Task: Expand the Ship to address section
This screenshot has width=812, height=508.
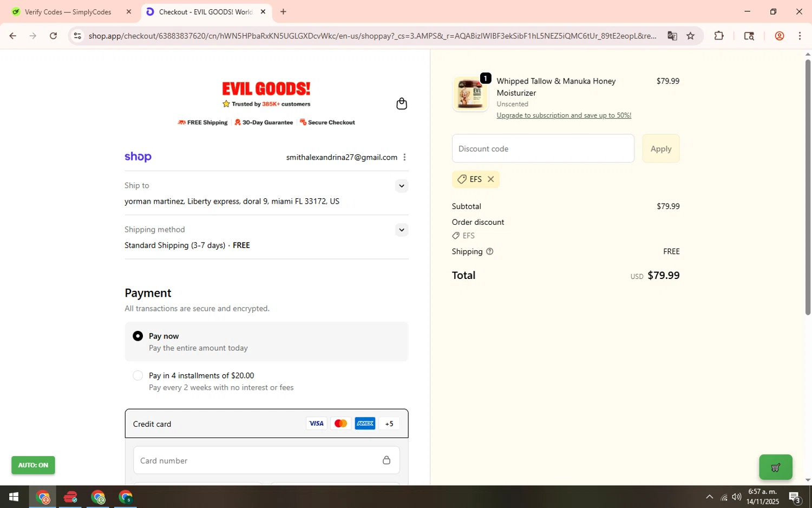Action: tap(401, 186)
